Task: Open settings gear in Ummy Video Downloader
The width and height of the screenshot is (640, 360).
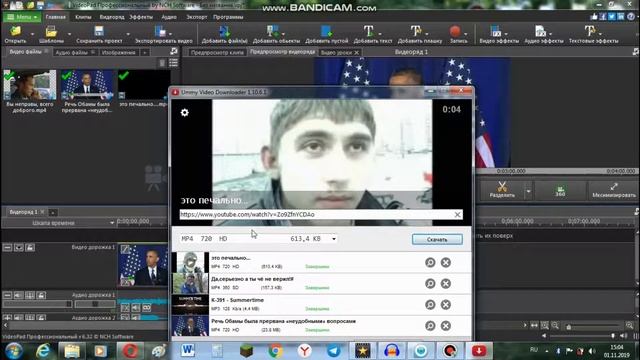Action: [x=184, y=112]
